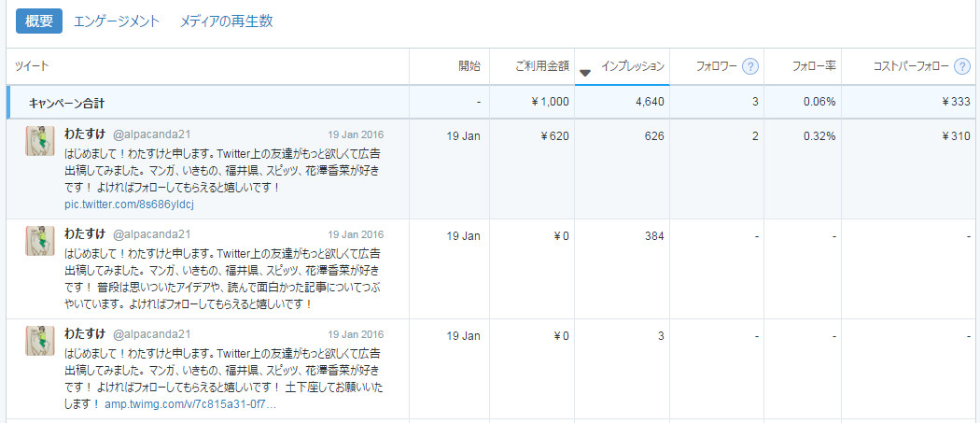
Task: Sort by the フォロー率 column header
Action: [814, 65]
